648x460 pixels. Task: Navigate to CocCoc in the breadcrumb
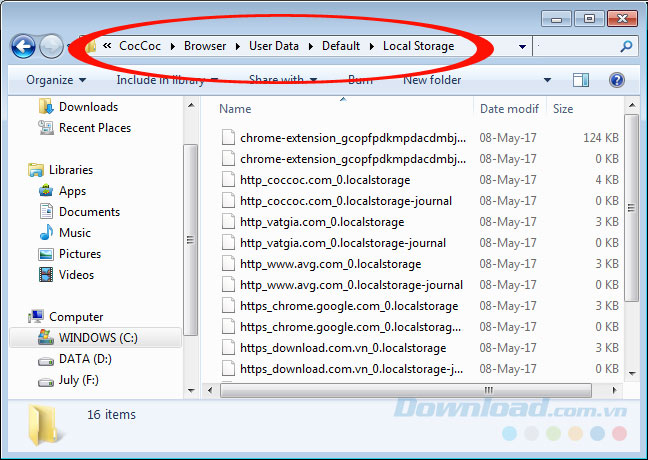pyautogui.click(x=140, y=46)
